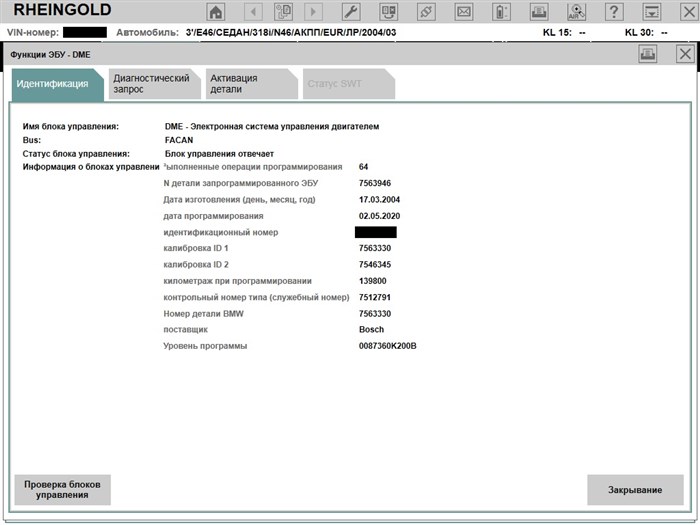Open the AIR search icon
Image resolution: width=700 pixels, height=525 pixels.
click(x=576, y=12)
